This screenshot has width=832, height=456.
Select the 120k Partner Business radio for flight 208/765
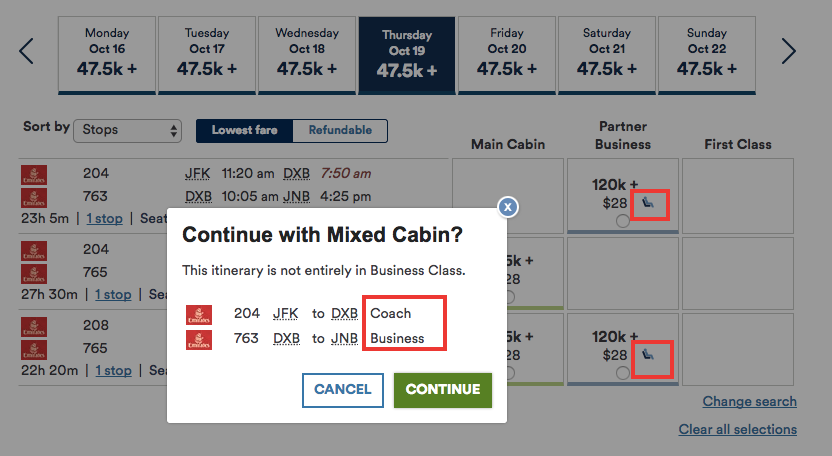coord(623,373)
